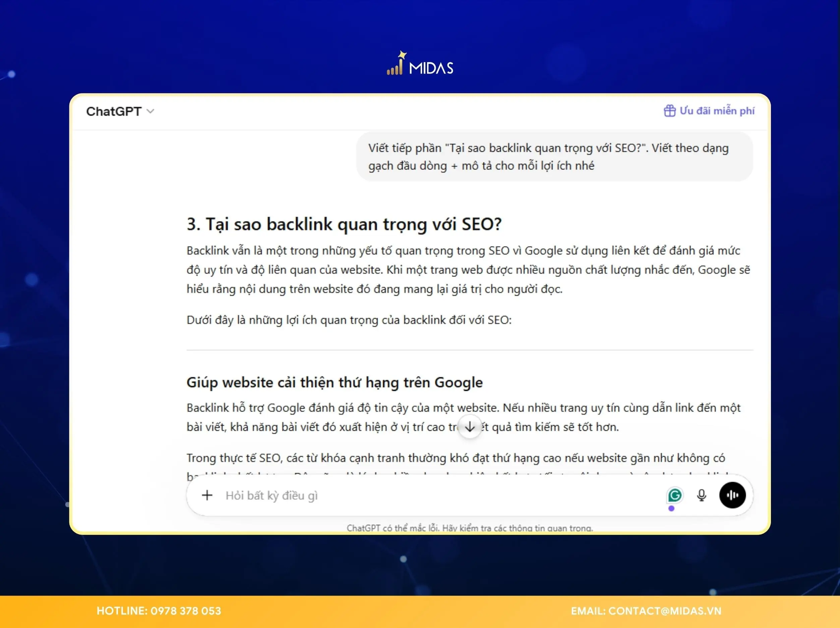Open the Ưu đãi miễn phí offer link
Screen dimensions: 840x628
709,111
